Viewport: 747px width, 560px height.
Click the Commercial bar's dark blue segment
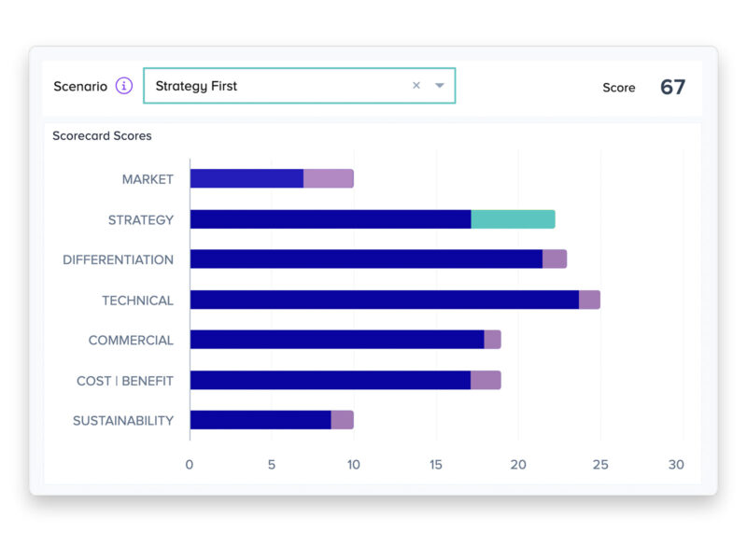(336, 340)
